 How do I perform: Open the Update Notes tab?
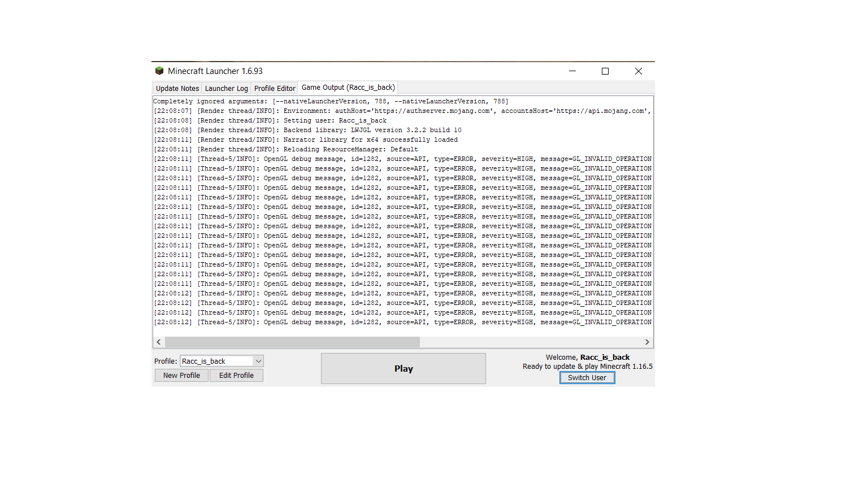tap(177, 88)
